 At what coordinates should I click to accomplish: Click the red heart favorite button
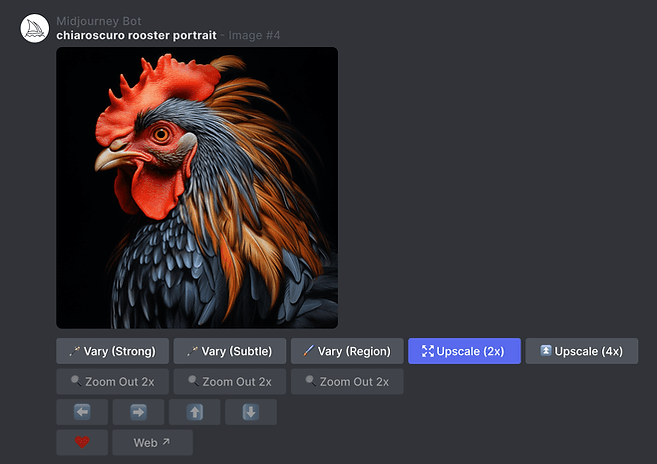[82, 442]
